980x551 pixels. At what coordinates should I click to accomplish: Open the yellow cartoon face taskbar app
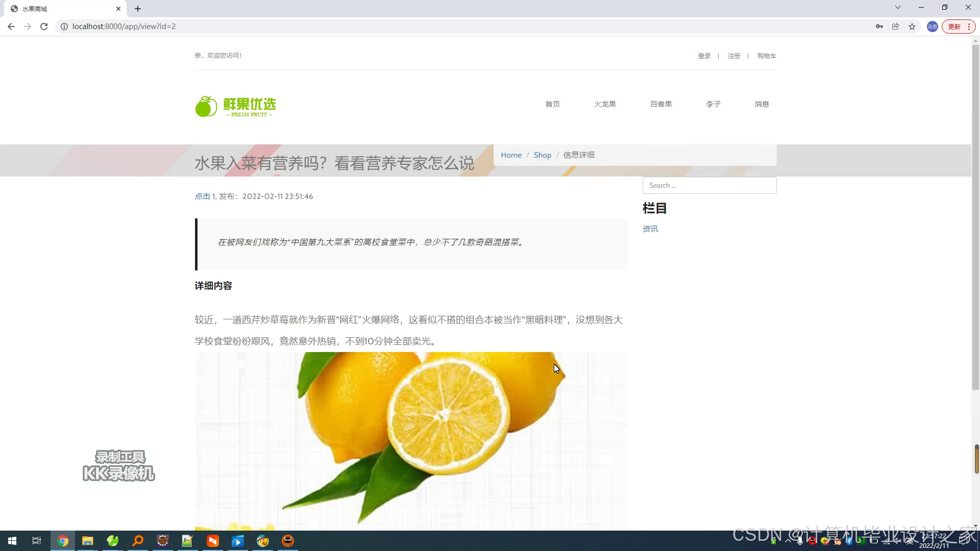pyautogui.click(x=263, y=541)
